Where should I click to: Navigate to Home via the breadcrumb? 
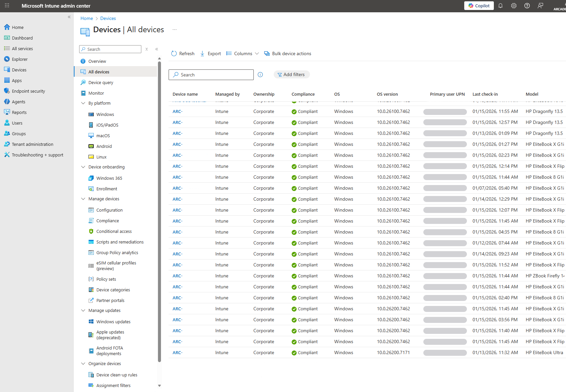(86, 18)
